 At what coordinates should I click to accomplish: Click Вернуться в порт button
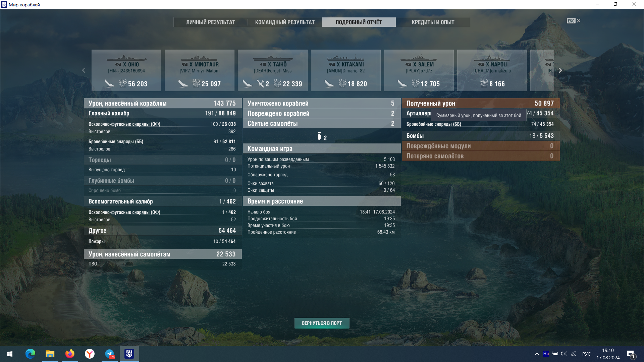pyautogui.click(x=322, y=323)
